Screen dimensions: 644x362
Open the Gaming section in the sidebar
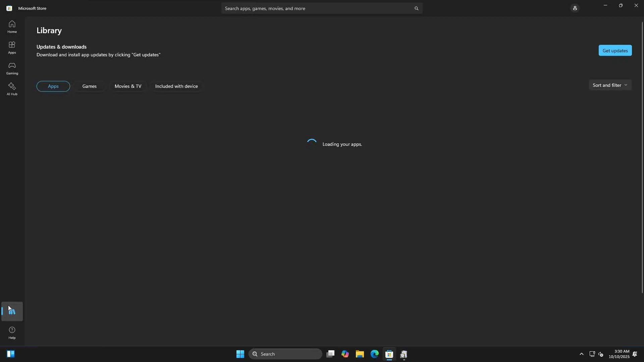pyautogui.click(x=12, y=68)
